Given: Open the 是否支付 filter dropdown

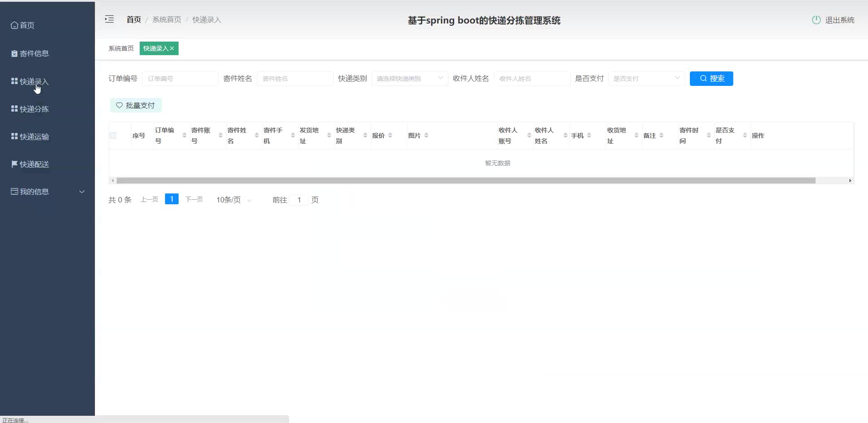Looking at the screenshot, I should click(x=646, y=79).
